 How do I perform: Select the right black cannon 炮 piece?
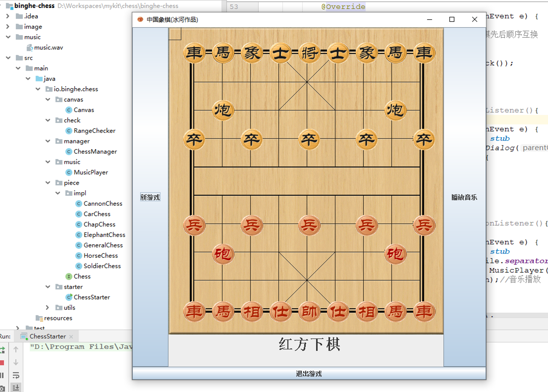point(395,110)
